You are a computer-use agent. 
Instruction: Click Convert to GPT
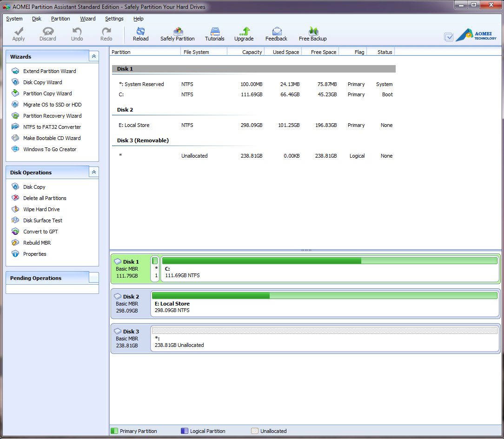(40, 232)
